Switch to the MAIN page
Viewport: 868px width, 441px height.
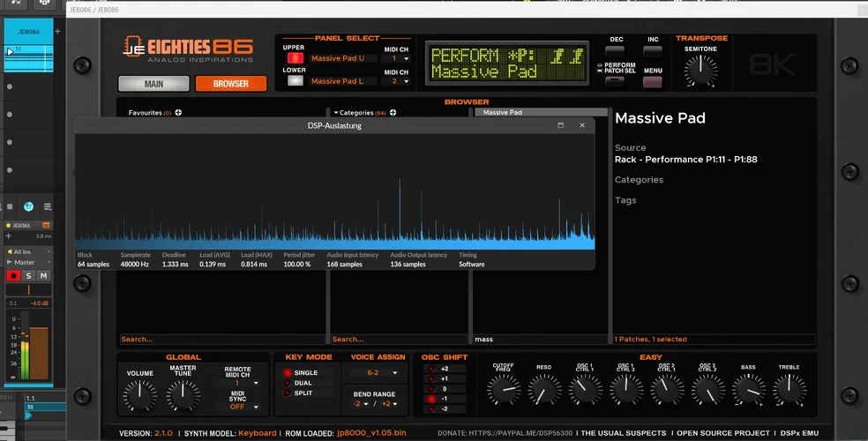coord(153,84)
